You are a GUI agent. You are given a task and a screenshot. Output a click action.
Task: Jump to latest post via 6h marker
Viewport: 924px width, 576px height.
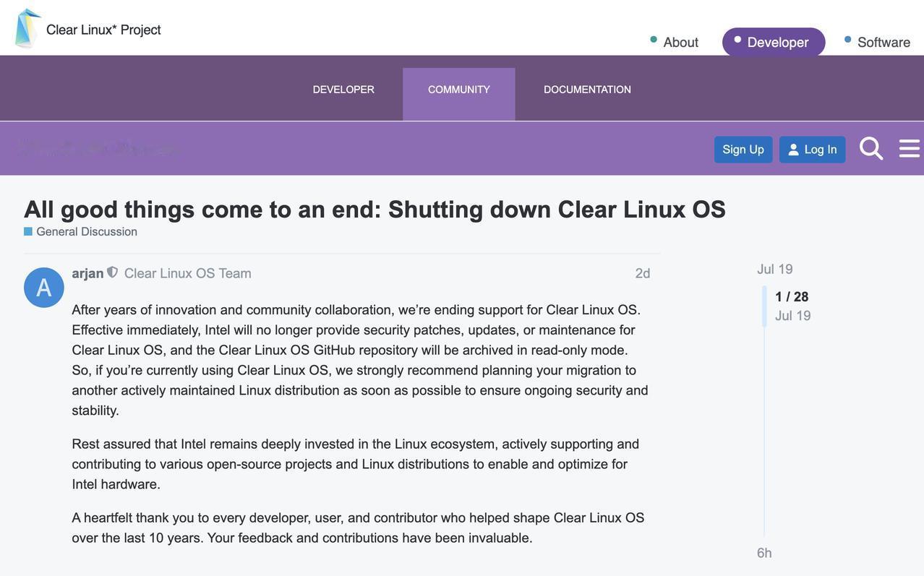[x=764, y=554]
